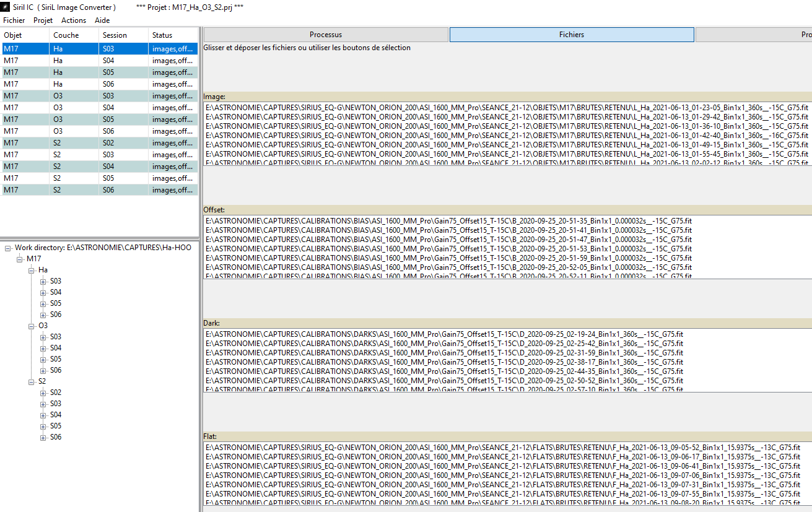Select the S04 label under O3 in tree
Screen dimensions: 812x512
[56, 348]
